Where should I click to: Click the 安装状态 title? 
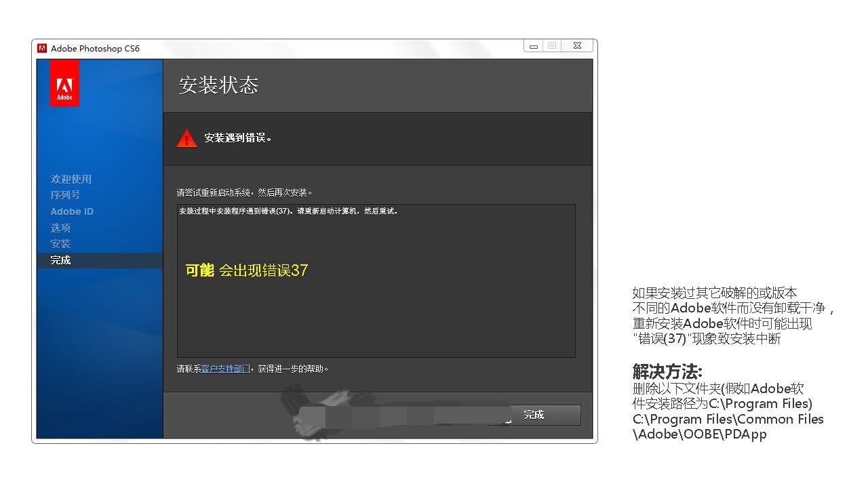[x=218, y=85]
